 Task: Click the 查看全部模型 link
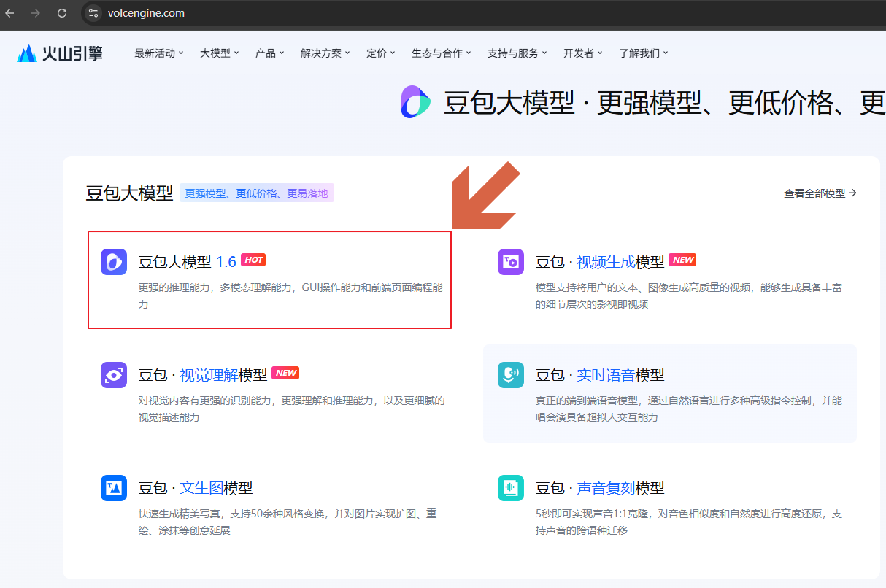[820, 193]
